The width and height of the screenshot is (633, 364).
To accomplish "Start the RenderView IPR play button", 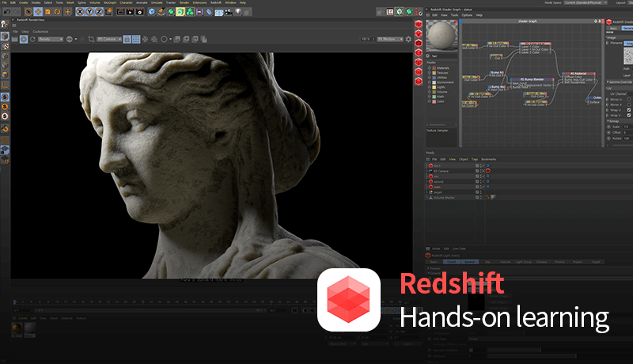I will 24,39.
